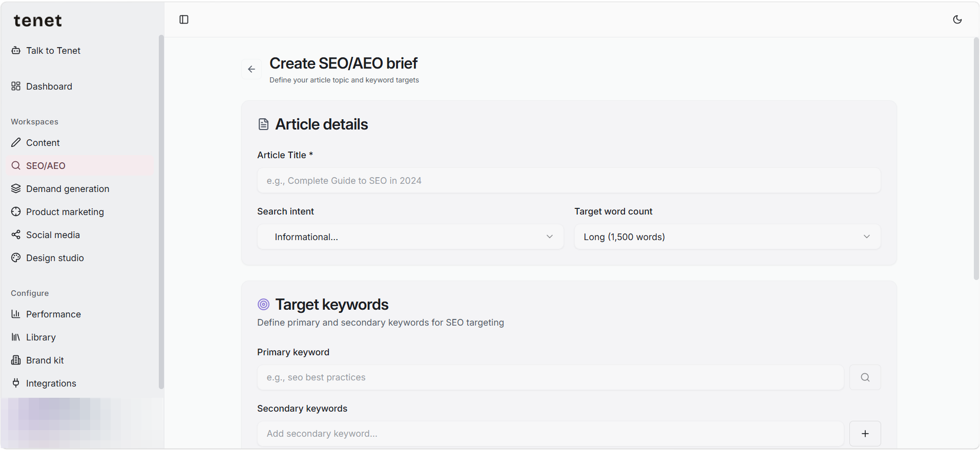Click the tenet logo

[37, 20]
